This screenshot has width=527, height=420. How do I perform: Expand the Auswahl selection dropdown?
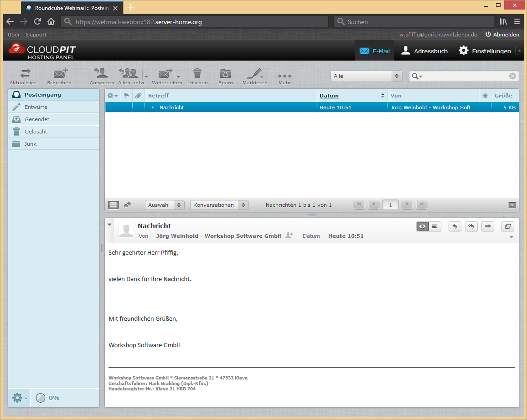tap(165, 205)
